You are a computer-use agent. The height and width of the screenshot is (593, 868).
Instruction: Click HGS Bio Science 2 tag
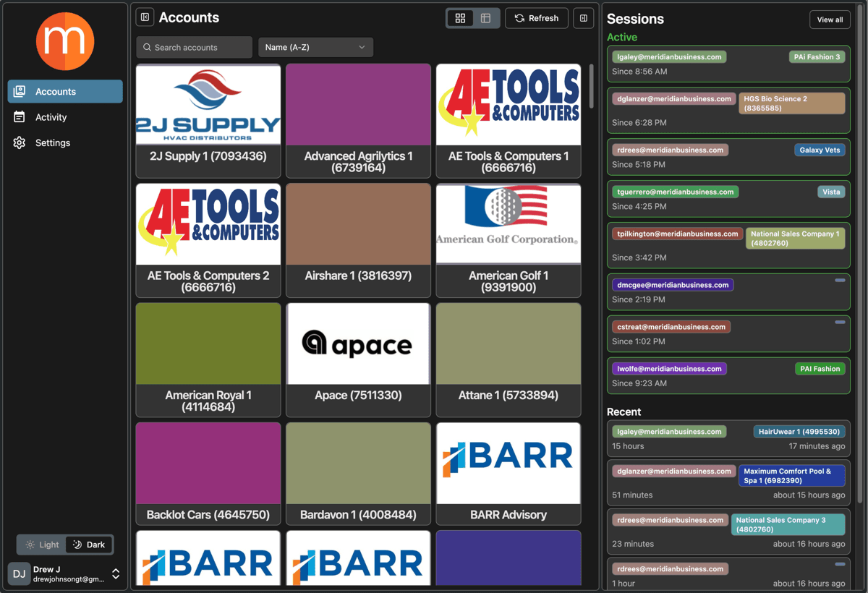[791, 103]
